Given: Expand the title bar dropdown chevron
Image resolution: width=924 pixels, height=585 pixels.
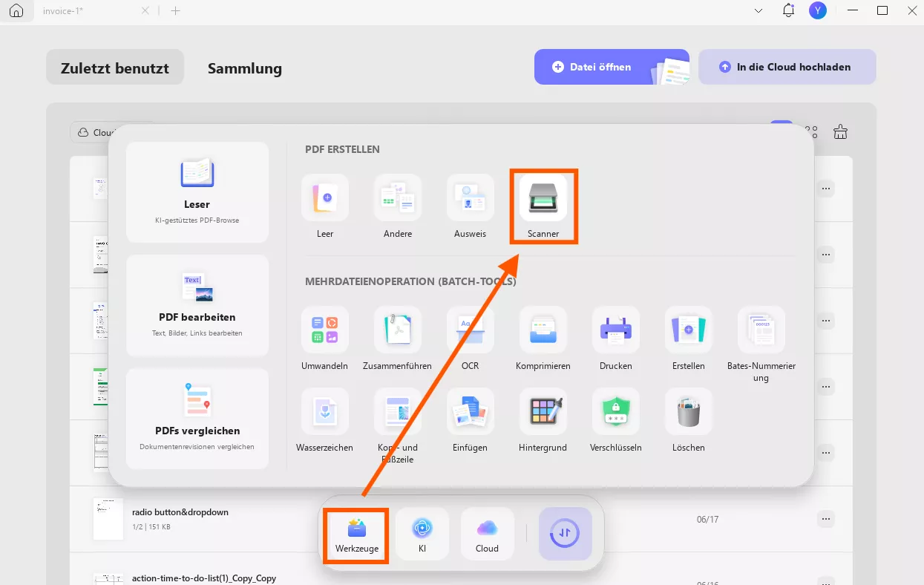Looking at the screenshot, I should click(x=758, y=11).
